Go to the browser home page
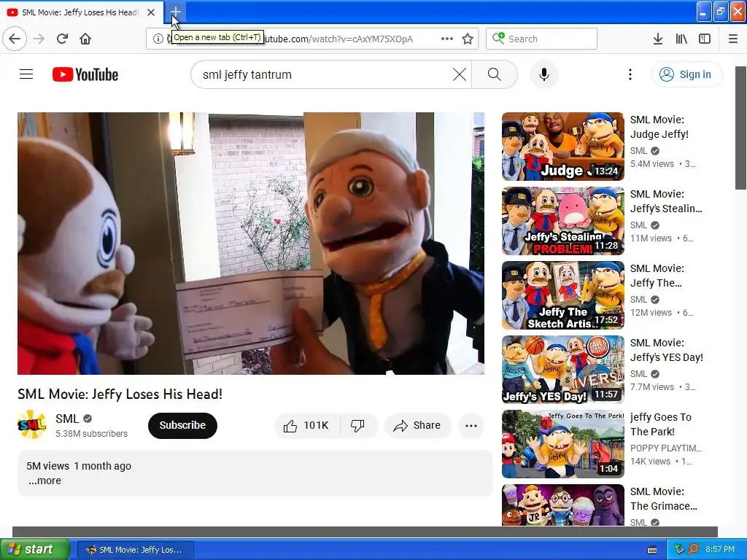Image resolution: width=747 pixels, height=560 pixels. coord(85,39)
